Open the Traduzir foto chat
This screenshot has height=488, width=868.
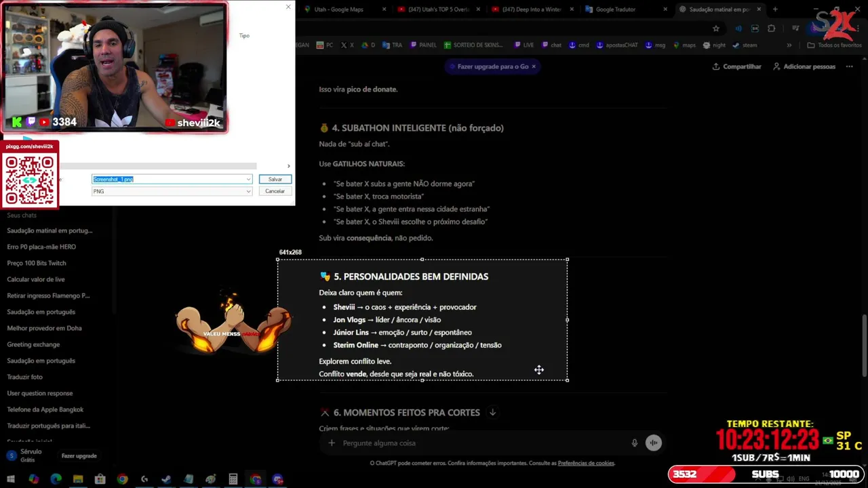click(24, 377)
